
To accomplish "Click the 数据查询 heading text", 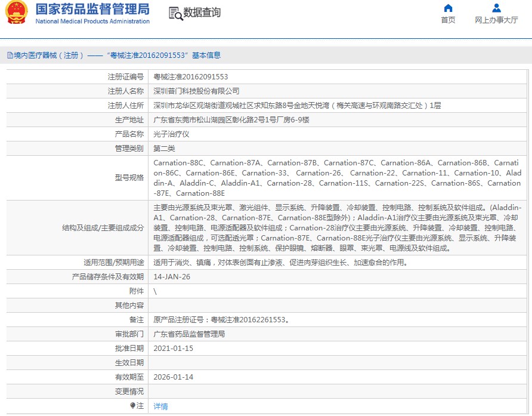I will pos(202,13).
